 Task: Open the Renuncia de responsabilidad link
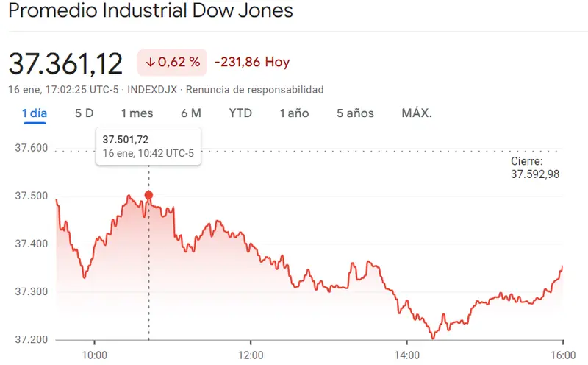(254, 90)
